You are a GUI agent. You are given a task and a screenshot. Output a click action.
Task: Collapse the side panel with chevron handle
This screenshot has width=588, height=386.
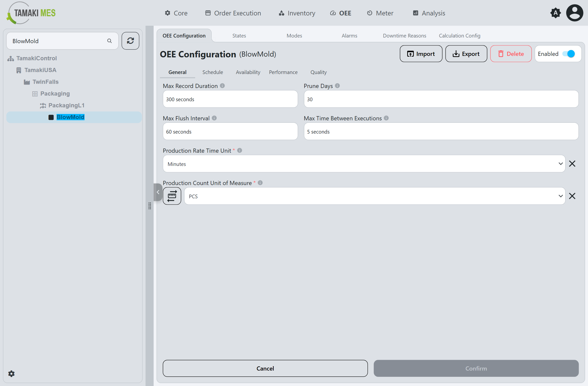(x=158, y=192)
